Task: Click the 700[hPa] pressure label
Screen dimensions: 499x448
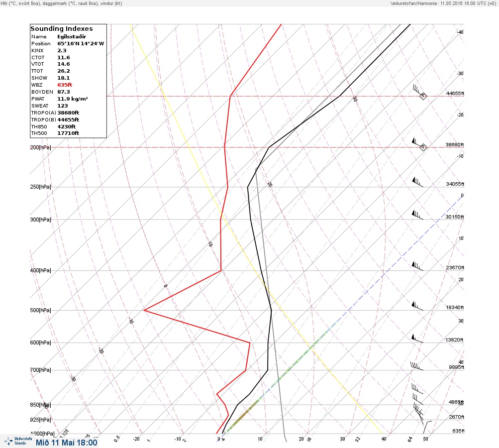Action: click(40, 370)
